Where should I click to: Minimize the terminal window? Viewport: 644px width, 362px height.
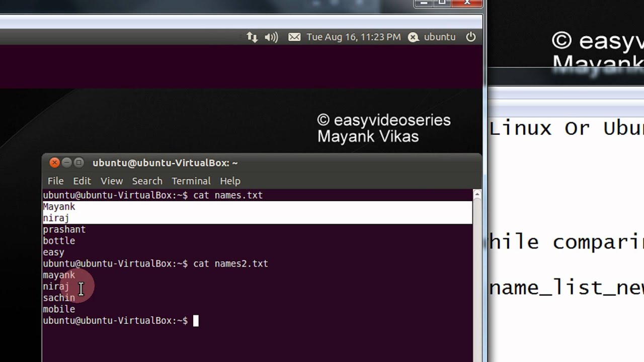tap(66, 162)
